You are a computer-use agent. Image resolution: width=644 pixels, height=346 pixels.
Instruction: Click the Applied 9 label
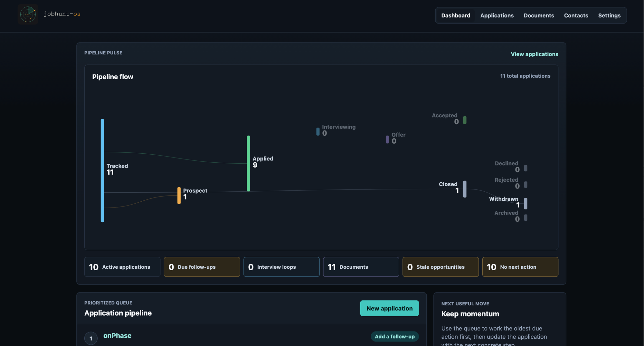263,162
